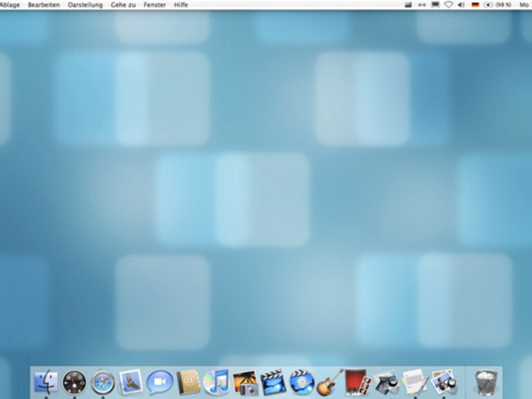Open the Bearbeiten menu
This screenshot has height=399, width=532.
44,5
